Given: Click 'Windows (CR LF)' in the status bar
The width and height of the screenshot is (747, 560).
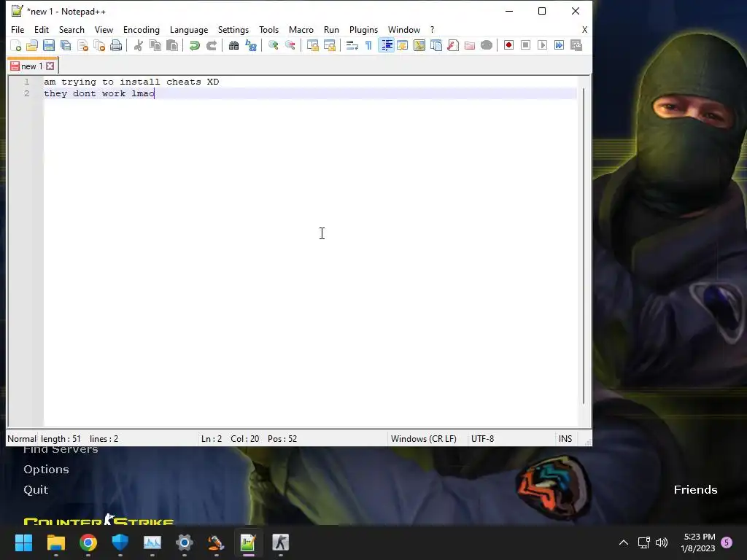Looking at the screenshot, I should (x=424, y=438).
